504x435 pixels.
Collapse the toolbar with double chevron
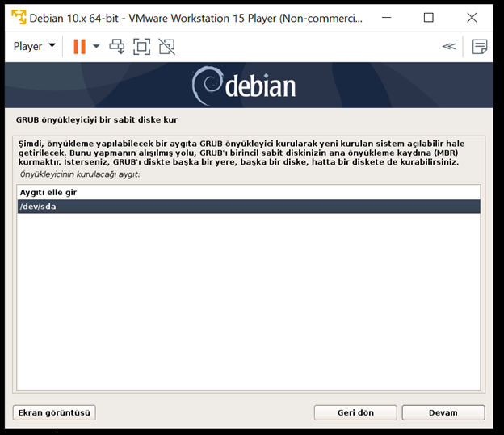(x=449, y=47)
